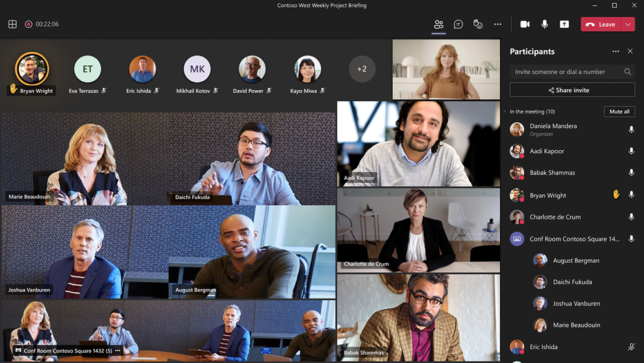This screenshot has height=363, width=644.
Task: Open the Participants panel more options menu
Action: 616,51
